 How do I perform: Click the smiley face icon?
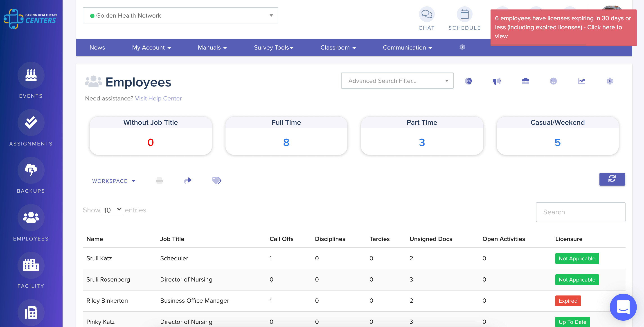(553, 81)
